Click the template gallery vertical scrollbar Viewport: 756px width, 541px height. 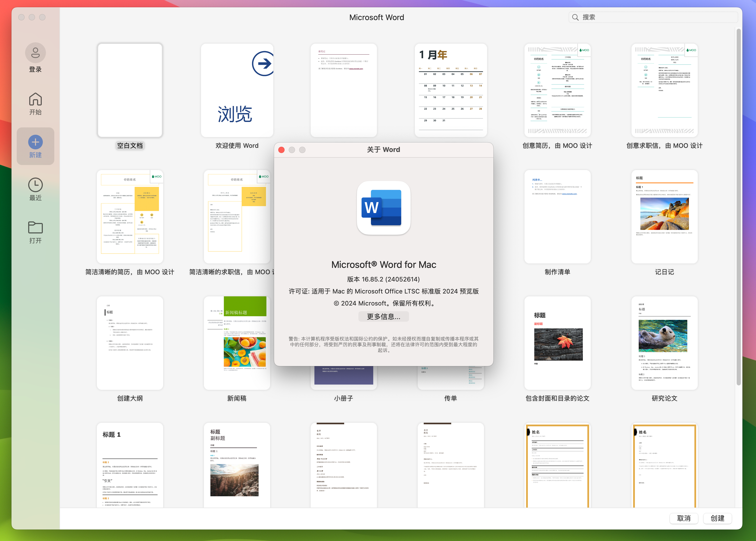point(738,207)
